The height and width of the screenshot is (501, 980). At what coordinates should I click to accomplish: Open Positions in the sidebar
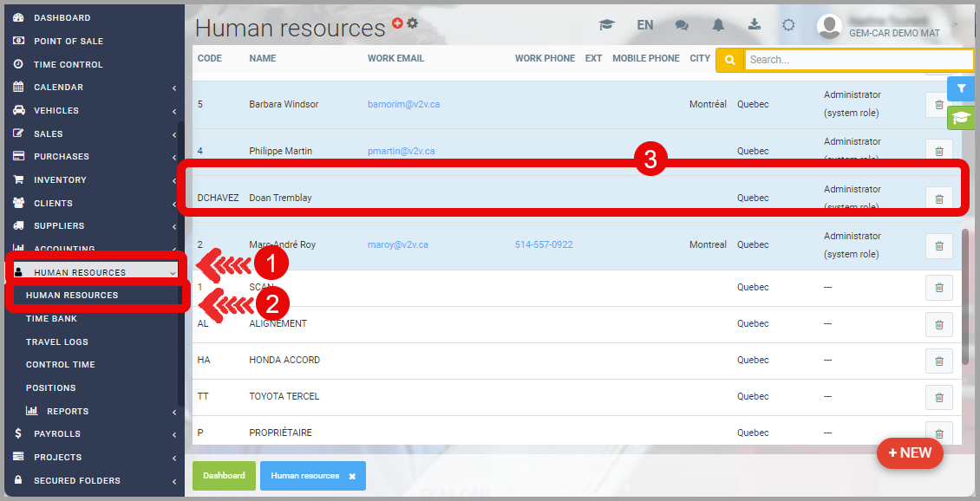[x=50, y=387]
